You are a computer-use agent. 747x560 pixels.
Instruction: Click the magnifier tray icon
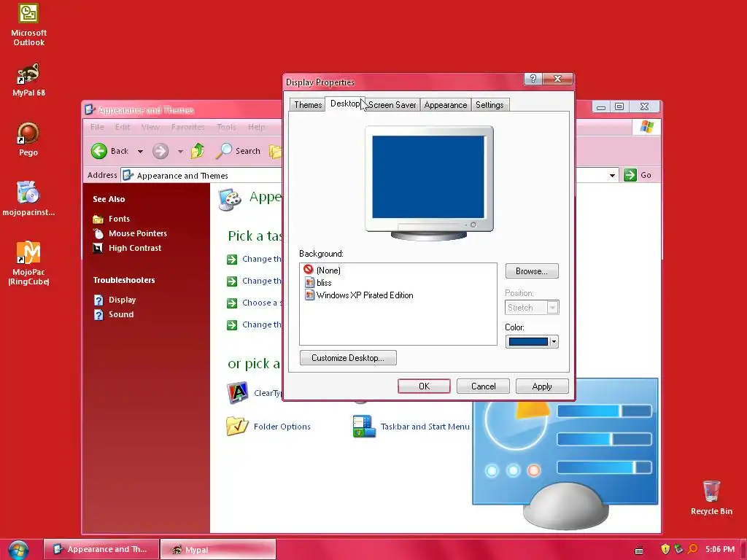(x=693, y=549)
